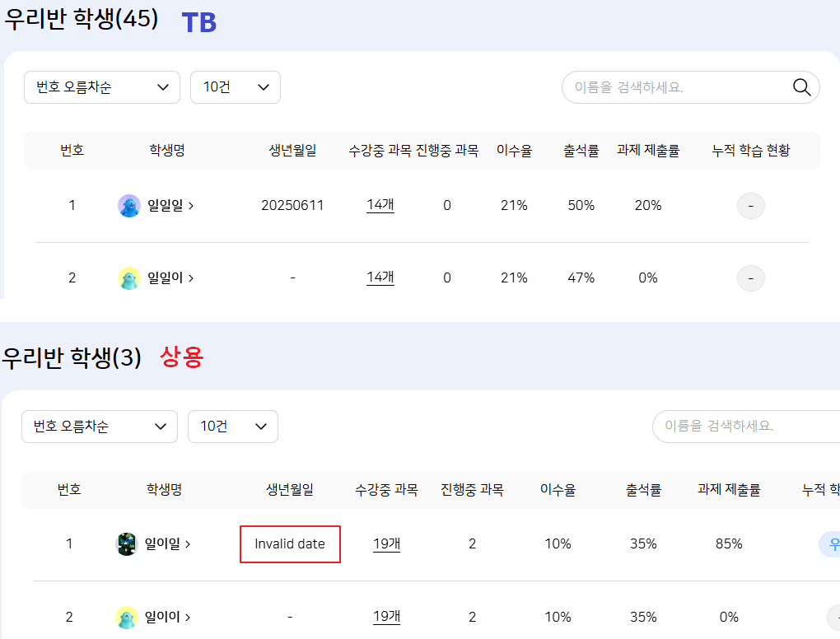Click 일일일 avatar in 상용 list

click(x=127, y=544)
